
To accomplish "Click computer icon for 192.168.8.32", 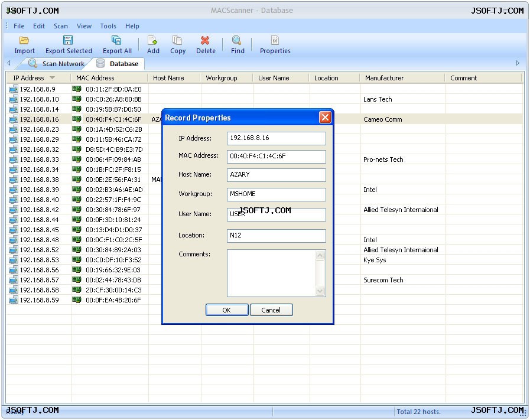I will pyautogui.click(x=14, y=149).
